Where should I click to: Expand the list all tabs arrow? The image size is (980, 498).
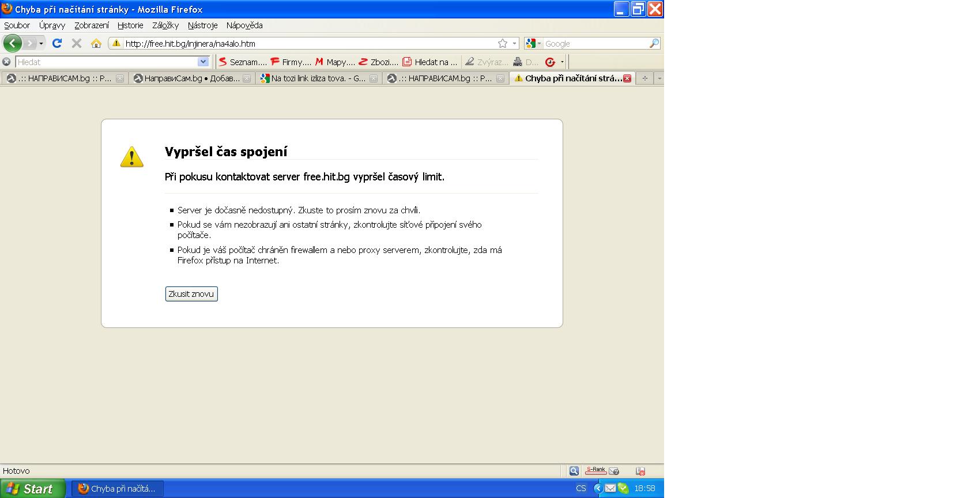[659, 78]
